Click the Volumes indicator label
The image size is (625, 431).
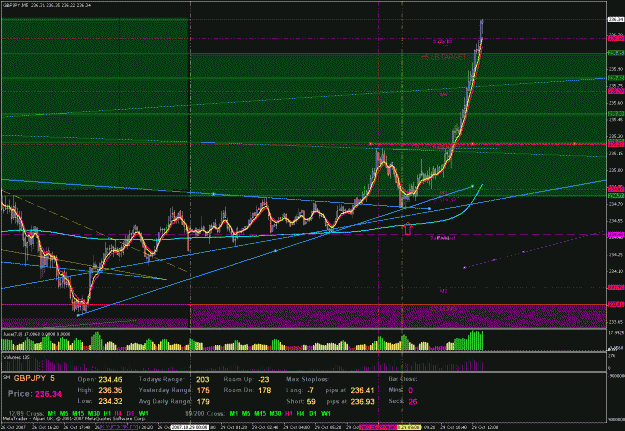pos(14,357)
